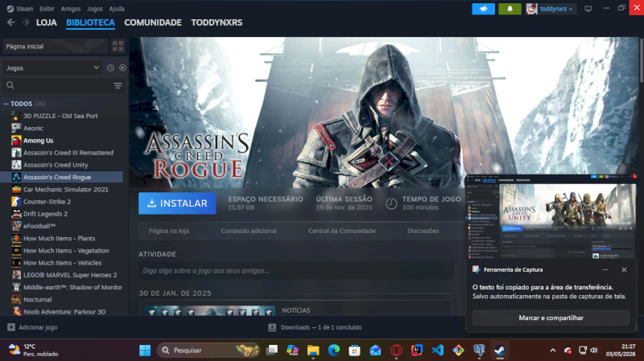Open the toddynxrs avatar picture
This screenshot has width=644, height=361.
point(531,9)
